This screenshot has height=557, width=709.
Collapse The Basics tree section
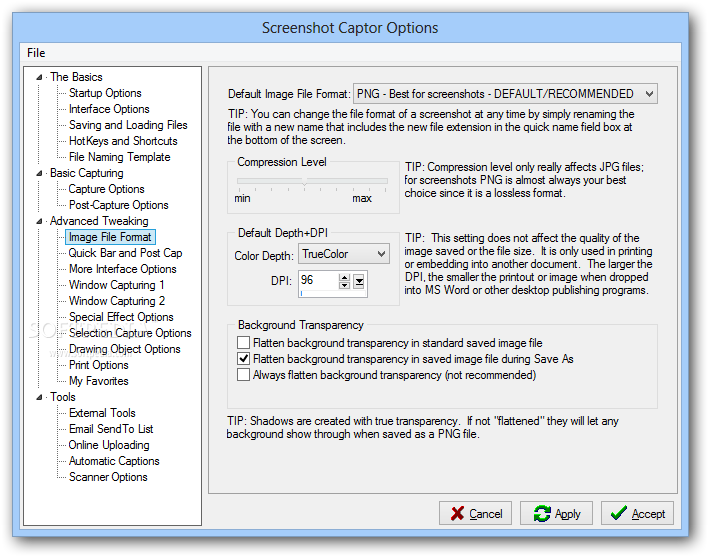tap(39, 77)
